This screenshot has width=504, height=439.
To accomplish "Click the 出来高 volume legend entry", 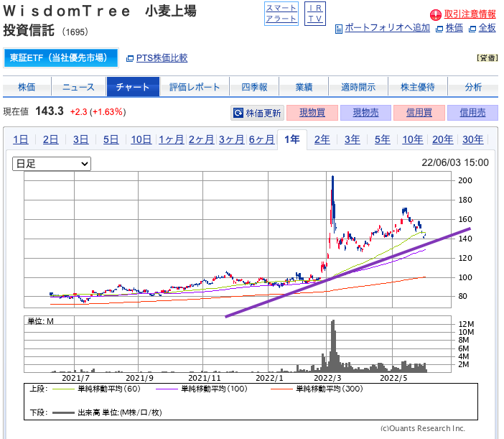I will coord(107,412).
